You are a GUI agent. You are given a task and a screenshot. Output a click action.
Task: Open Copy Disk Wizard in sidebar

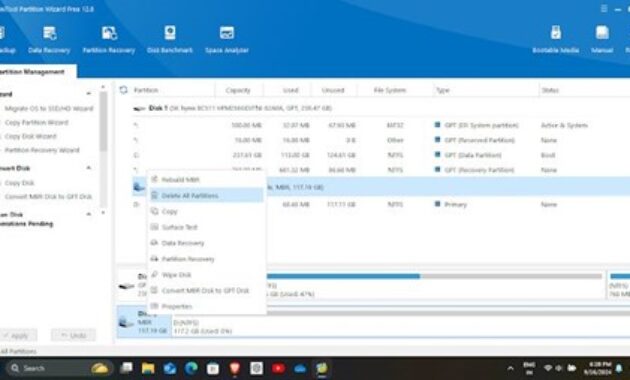(x=31, y=136)
